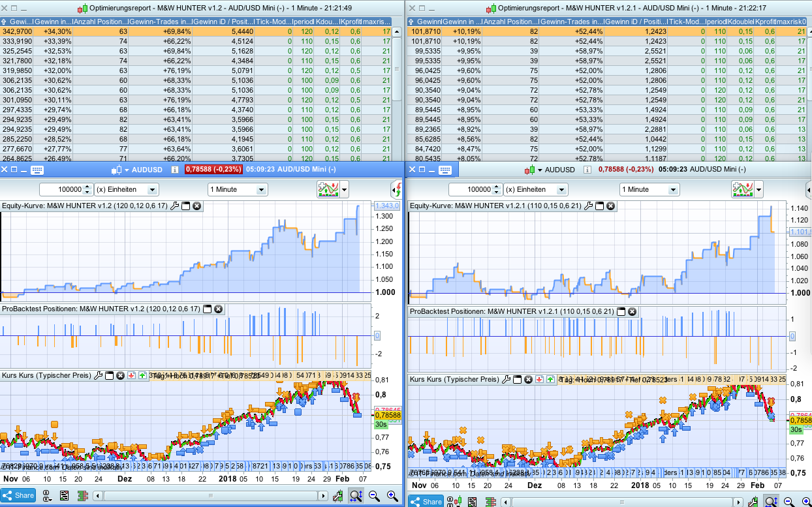Open left Kurs price settings wrench

click(98, 375)
